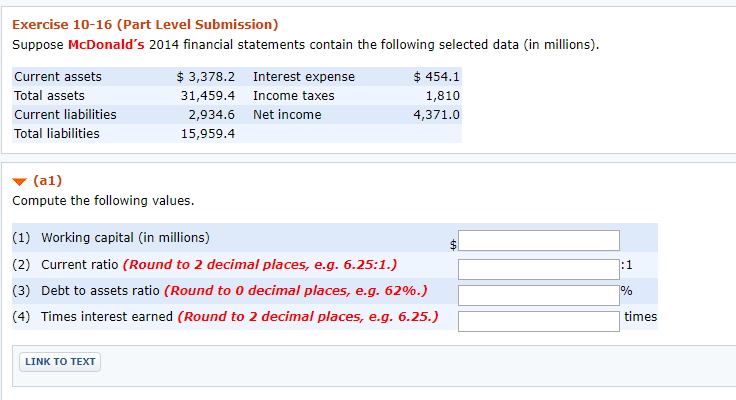Select the Current liabilities value 2,934.6
Viewport: 736px width, 400px height.
[211, 115]
